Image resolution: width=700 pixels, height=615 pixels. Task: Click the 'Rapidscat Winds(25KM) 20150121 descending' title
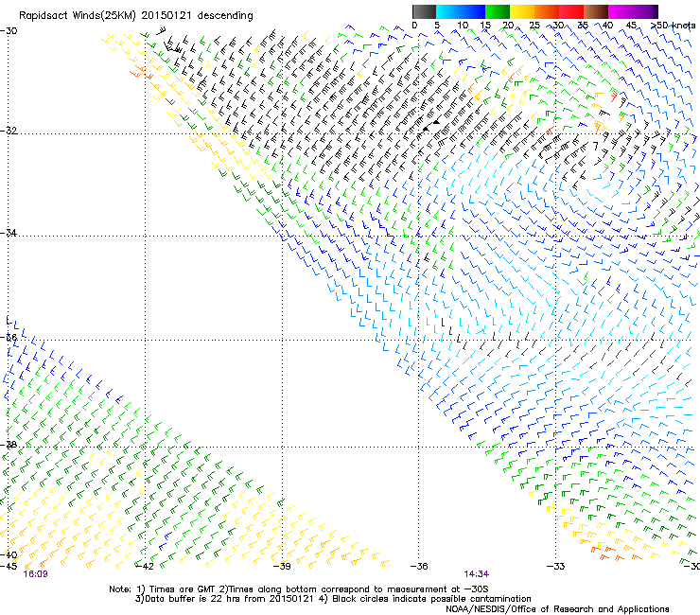135,16
